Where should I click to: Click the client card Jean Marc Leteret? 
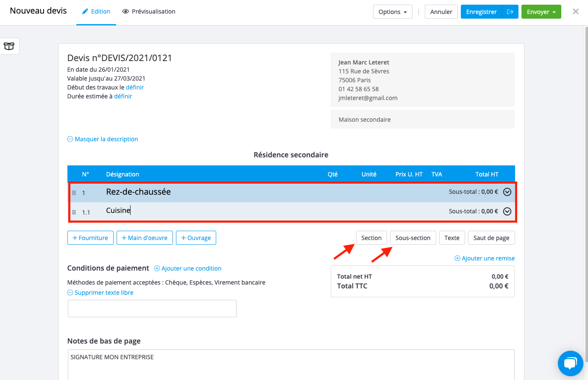[x=423, y=80]
